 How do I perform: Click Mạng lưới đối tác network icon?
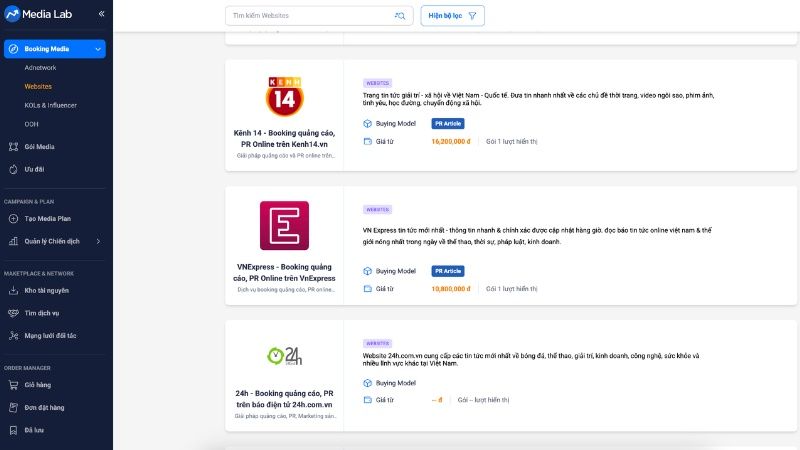pyautogui.click(x=13, y=336)
